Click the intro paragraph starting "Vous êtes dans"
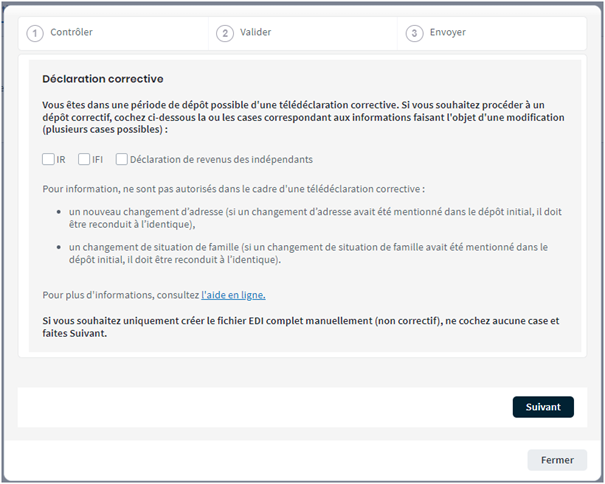 (x=300, y=116)
